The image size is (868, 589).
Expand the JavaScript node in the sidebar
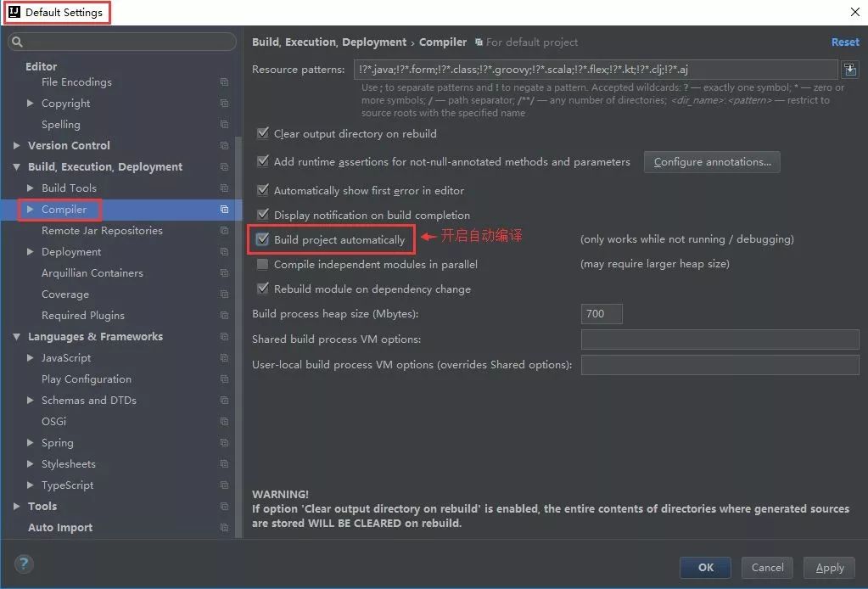click(x=31, y=357)
